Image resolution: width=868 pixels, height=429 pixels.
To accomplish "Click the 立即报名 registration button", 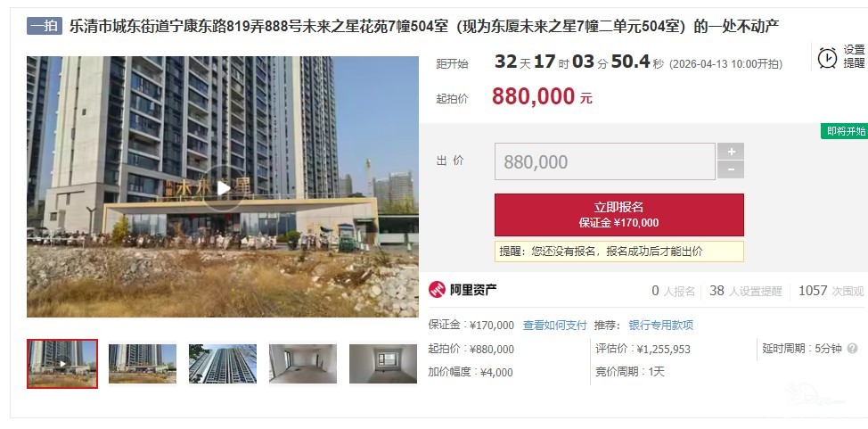I will pyautogui.click(x=618, y=214).
